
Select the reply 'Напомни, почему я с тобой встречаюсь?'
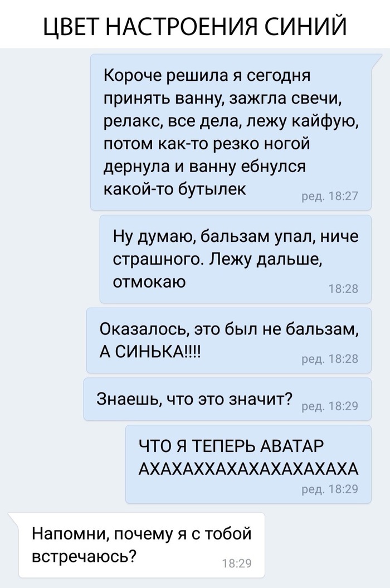click(x=137, y=545)
